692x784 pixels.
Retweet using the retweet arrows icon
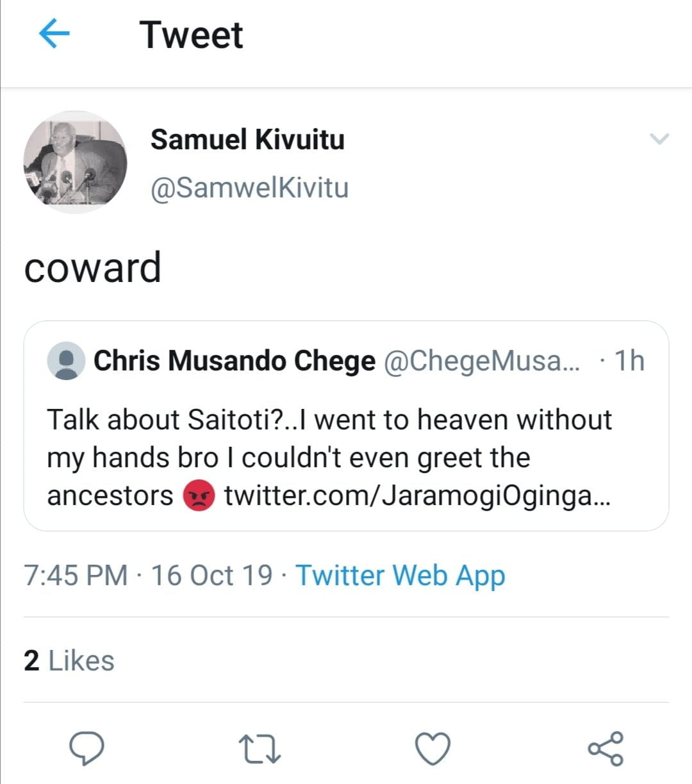[x=259, y=749]
